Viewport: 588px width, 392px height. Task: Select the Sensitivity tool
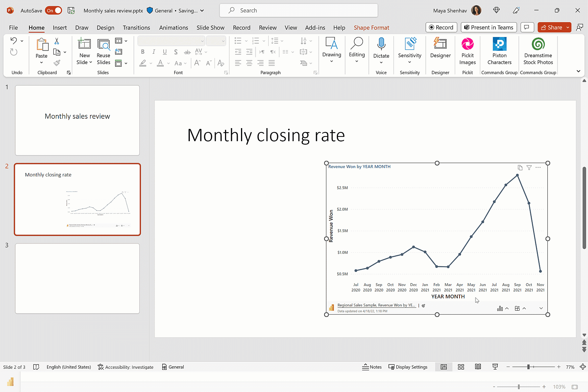409,51
